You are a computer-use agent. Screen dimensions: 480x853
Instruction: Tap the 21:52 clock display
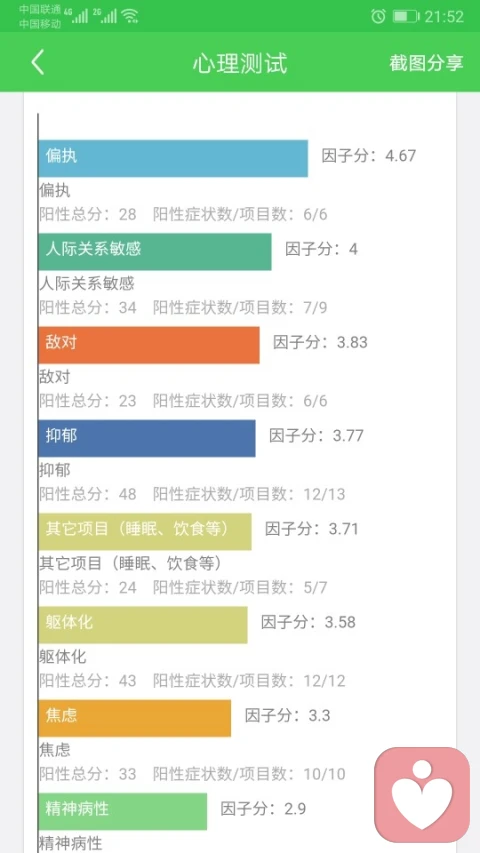pos(444,16)
